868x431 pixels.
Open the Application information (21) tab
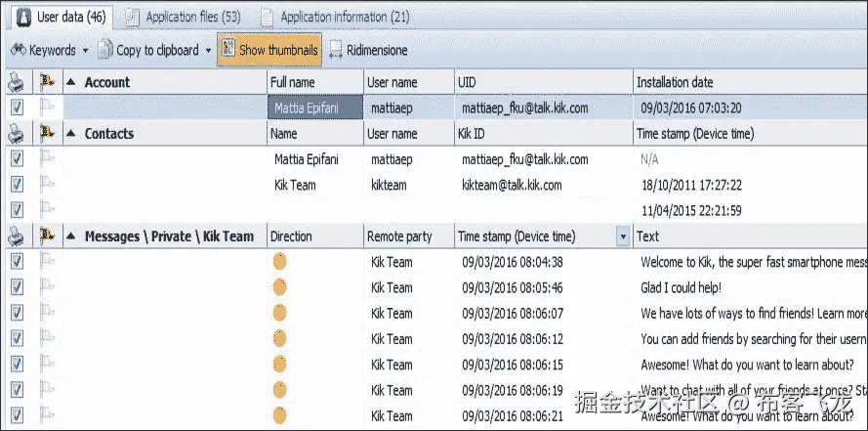pos(337,18)
